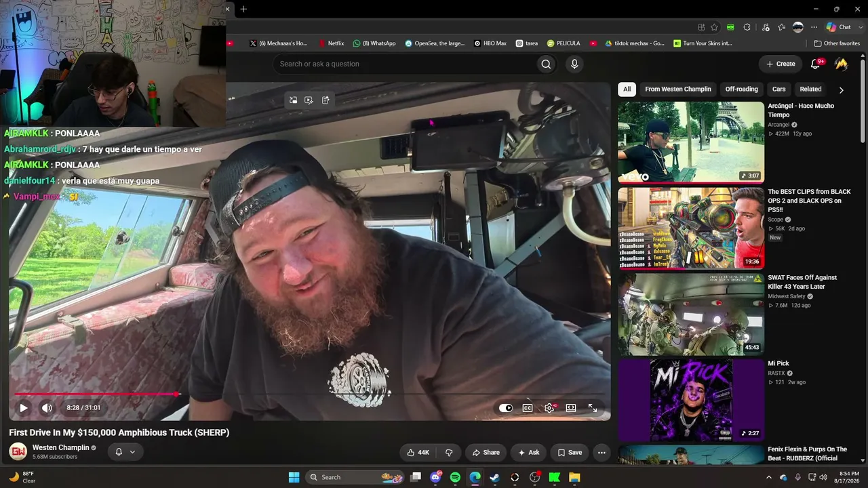868x488 pixels.
Task: Switch to theater mode view
Action: pos(571,408)
